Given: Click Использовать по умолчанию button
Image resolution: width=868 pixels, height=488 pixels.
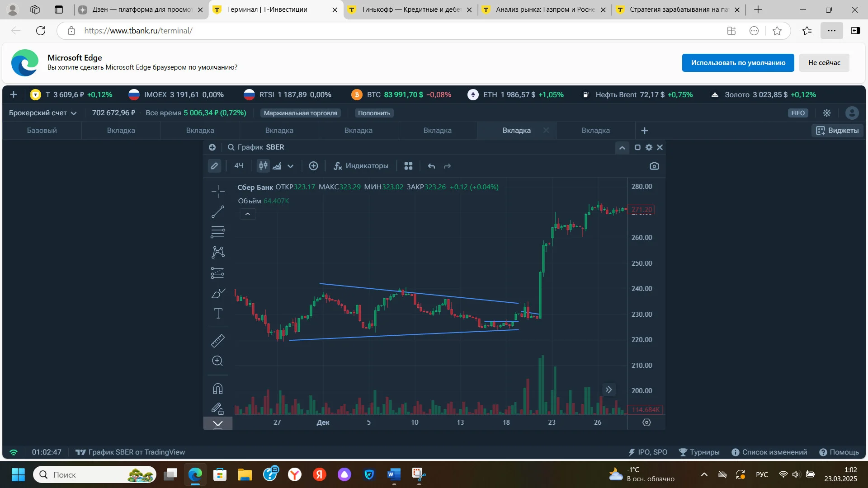Looking at the screenshot, I should coord(738,63).
